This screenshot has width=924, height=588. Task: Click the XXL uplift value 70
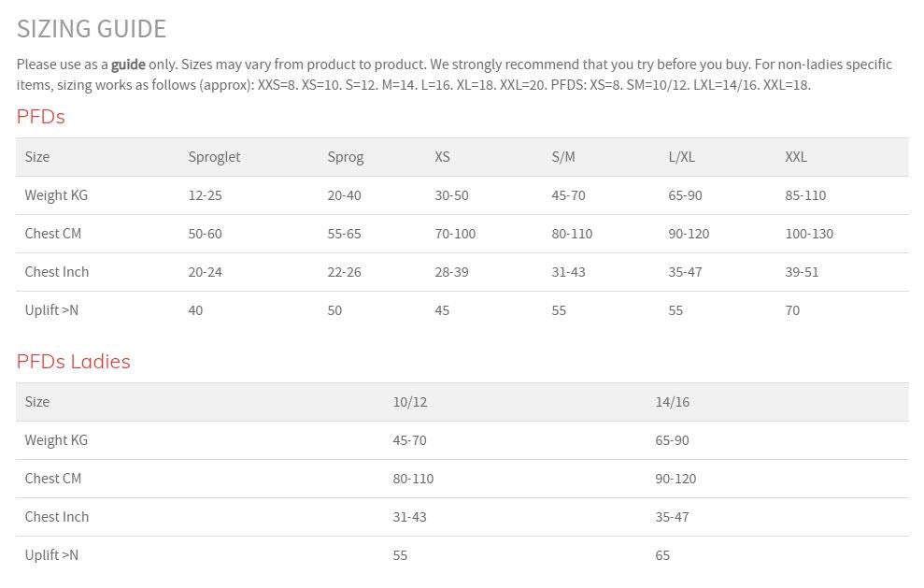point(792,310)
